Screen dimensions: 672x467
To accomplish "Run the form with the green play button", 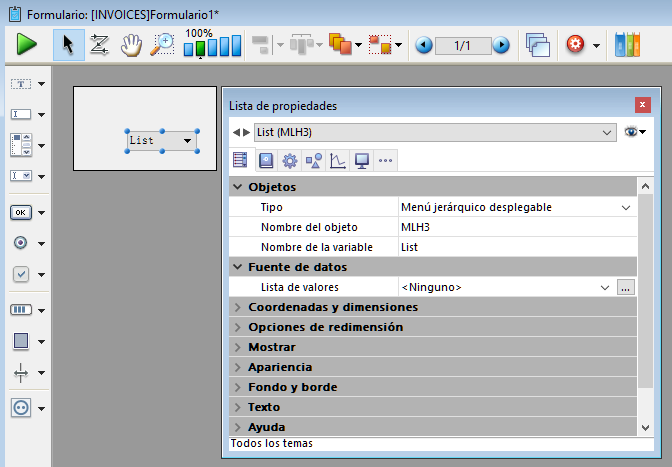I will click(26, 45).
